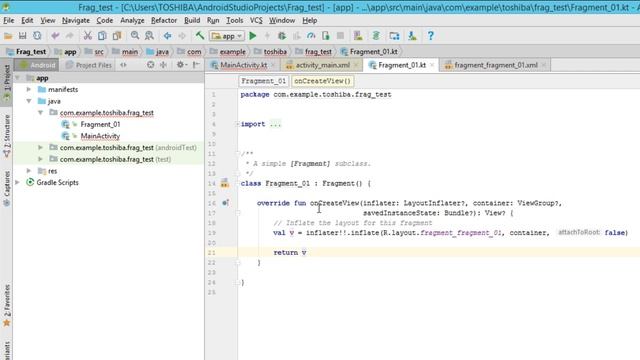
Task: Click the Cut scissors icon
Action: tap(87, 36)
